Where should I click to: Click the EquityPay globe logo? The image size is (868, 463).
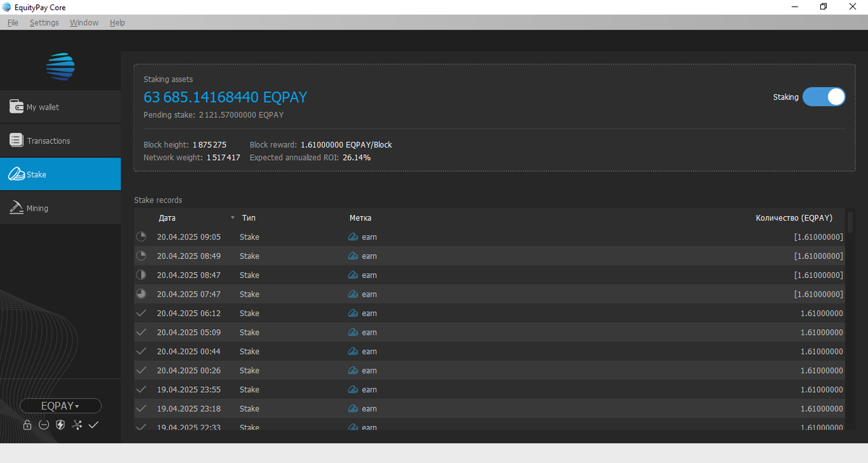point(61,67)
